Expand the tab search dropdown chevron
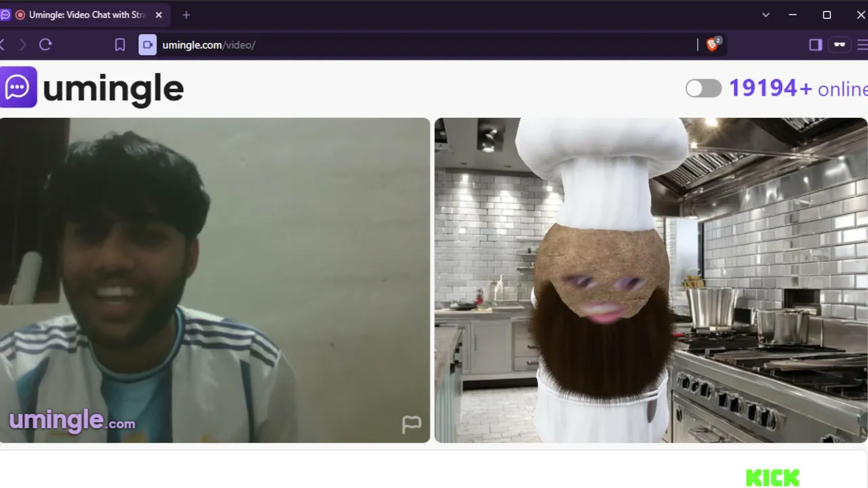868x488 pixels. coord(766,15)
